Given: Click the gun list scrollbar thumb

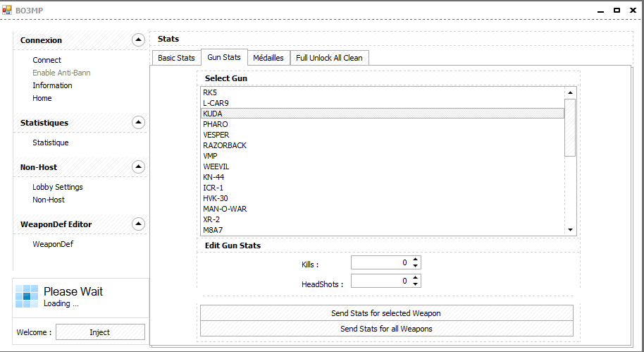Looking at the screenshot, I should [570, 128].
